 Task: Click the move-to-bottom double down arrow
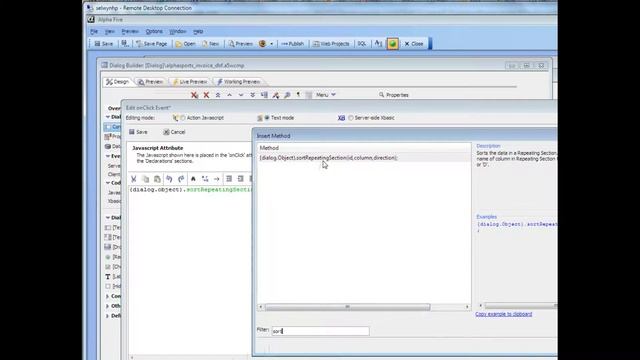coord(253,95)
